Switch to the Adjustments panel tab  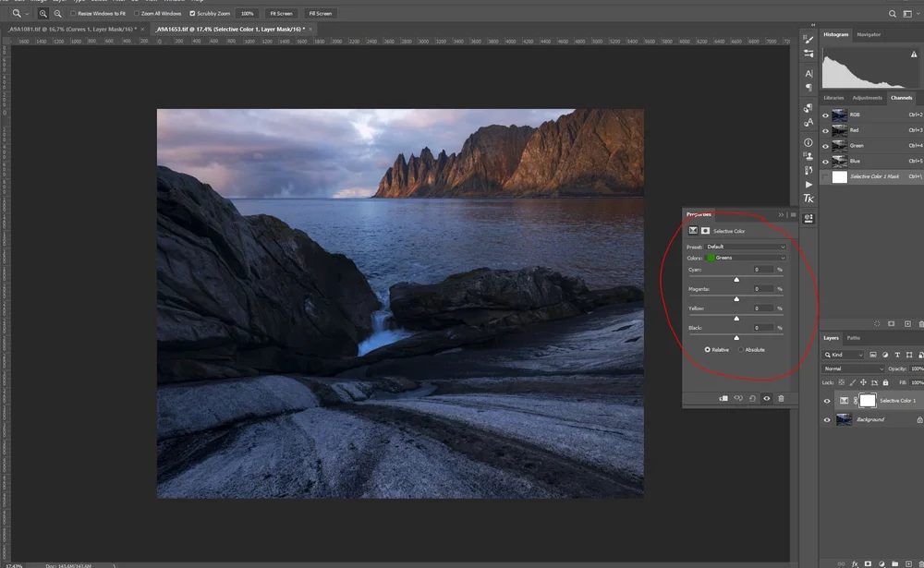click(x=867, y=98)
